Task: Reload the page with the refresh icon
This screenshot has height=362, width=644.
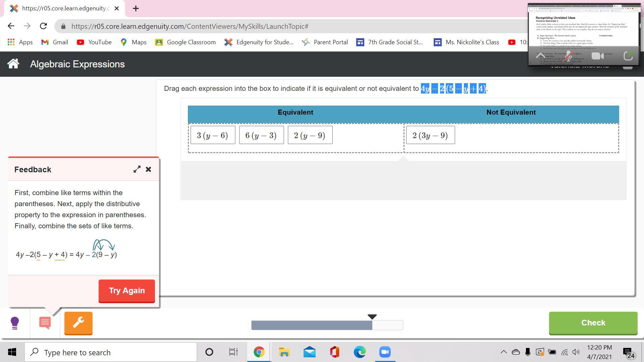Action: [x=43, y=26]
